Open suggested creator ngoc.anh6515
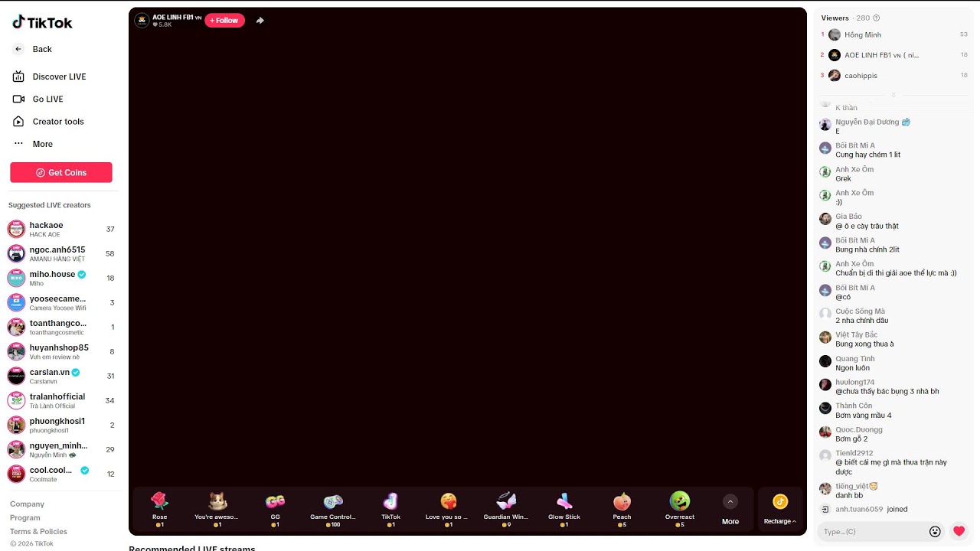This screenshot has height=551, width=980. pyautogui.click(x=61, y=253)
